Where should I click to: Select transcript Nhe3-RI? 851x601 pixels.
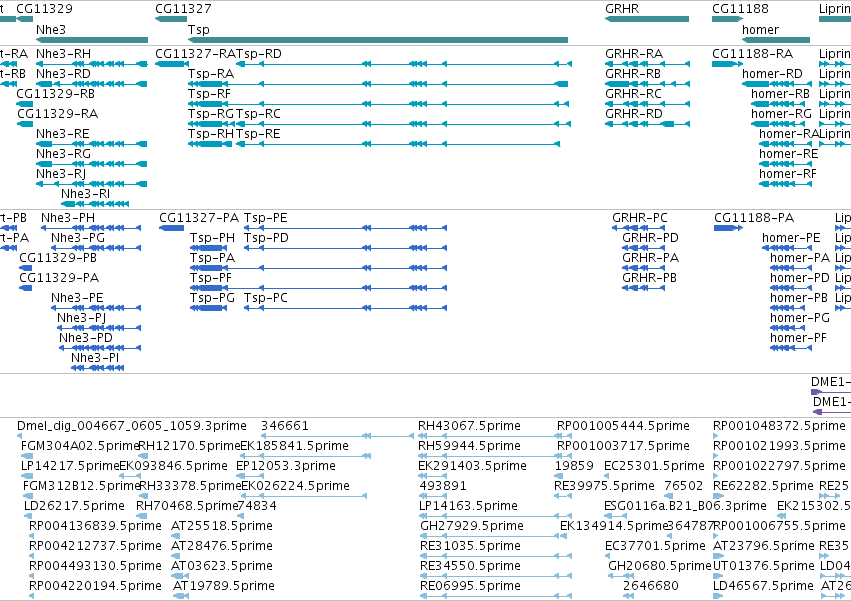click(95, 204)
